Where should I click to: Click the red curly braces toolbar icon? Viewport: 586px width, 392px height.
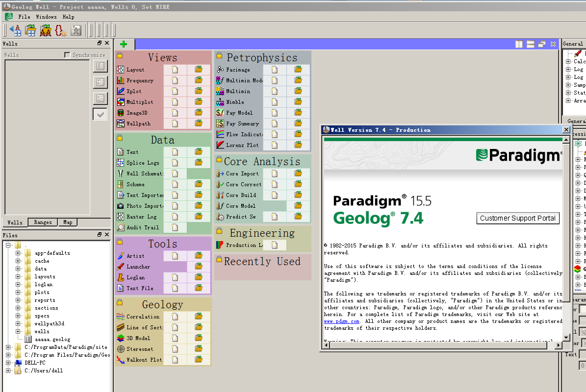pyautogui.click(x=60, y=30)
